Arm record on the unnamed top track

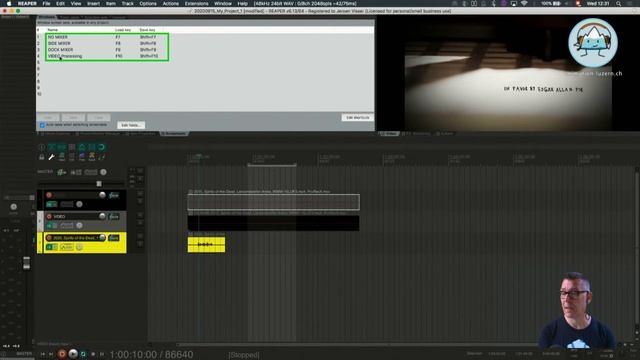(49, 195)
